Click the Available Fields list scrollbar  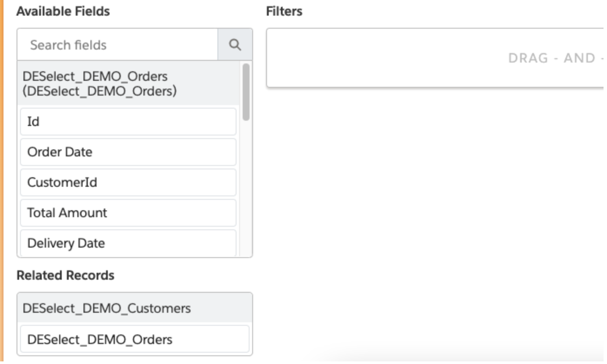pyautogui.click(x=246, y=92)
